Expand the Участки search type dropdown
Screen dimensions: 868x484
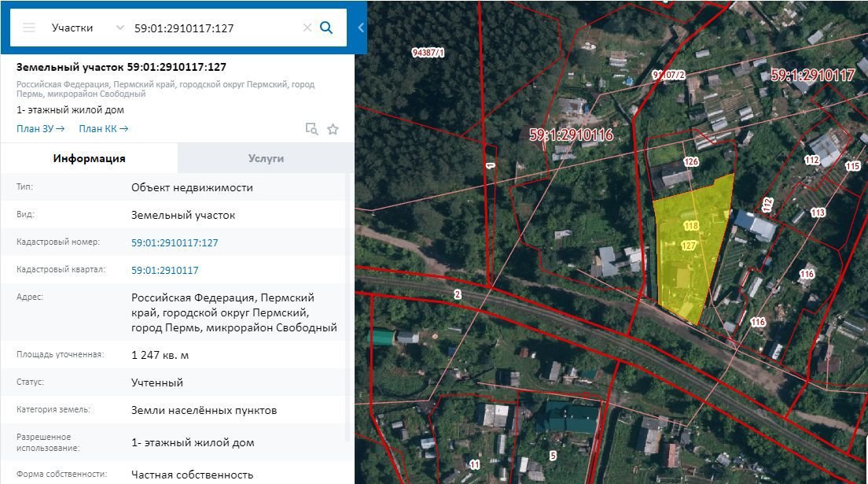click(120, 28)
